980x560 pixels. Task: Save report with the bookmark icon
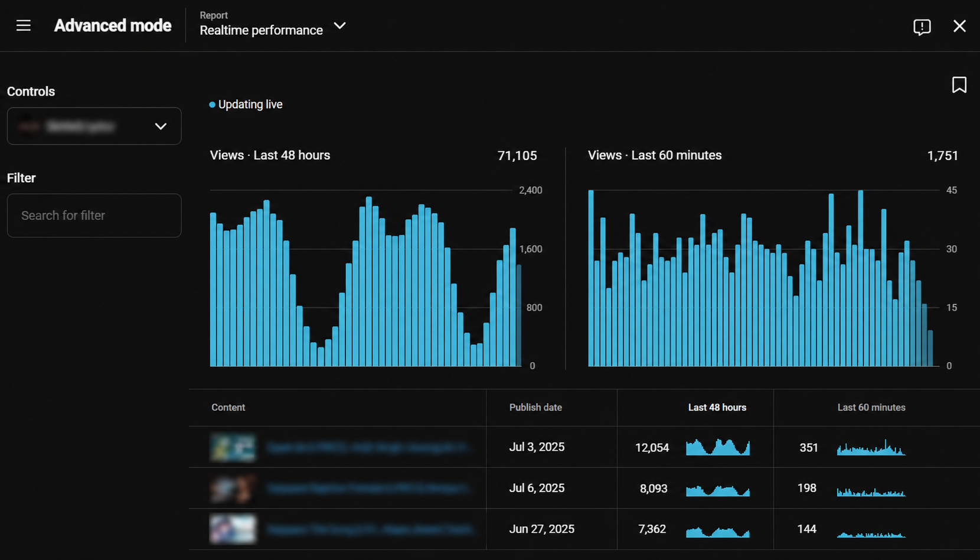959,85
